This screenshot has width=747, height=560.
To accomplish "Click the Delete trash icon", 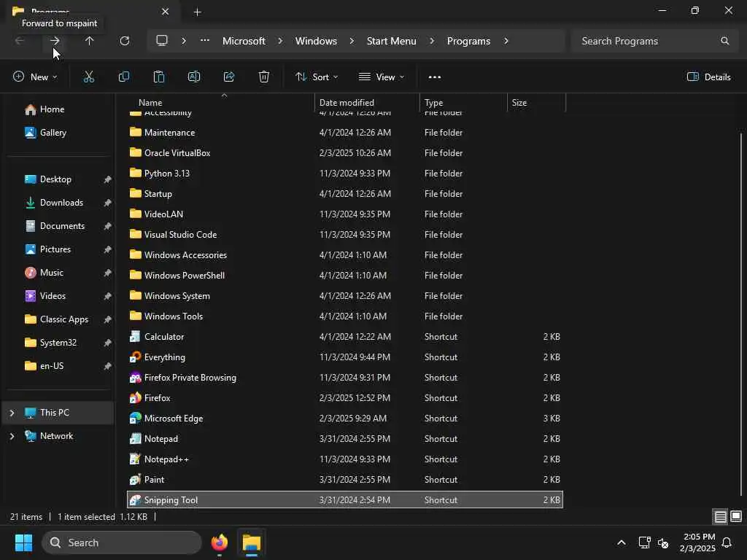I will point(264,77).
